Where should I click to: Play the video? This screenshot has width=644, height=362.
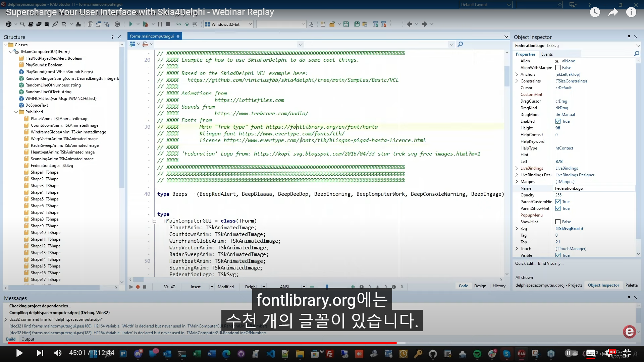[19, 353]
